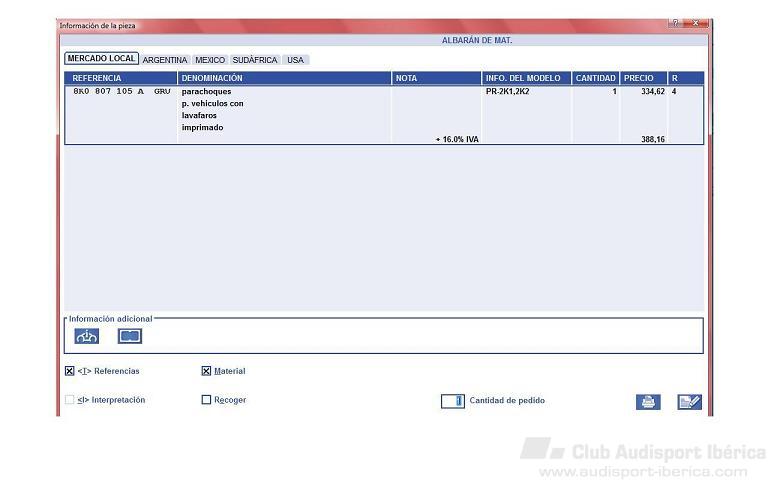Screen dimensions: 768x480
Task: Click the NOTA column header
Action: pyautogui.click(x=436, y=78)
